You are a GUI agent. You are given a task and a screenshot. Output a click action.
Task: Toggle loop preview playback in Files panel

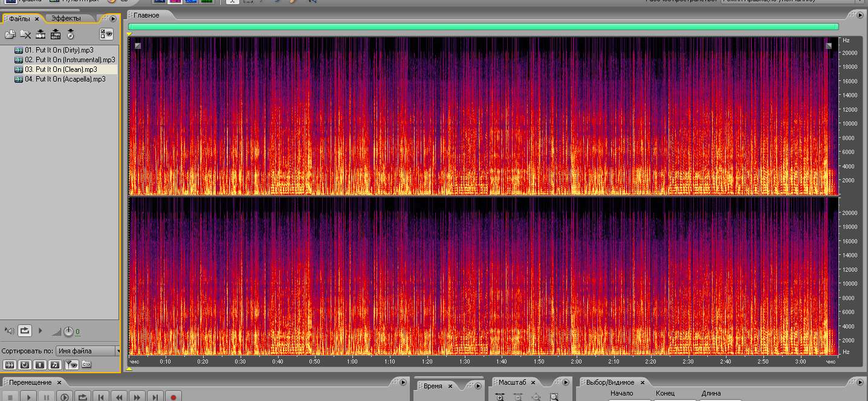pyautogui.click(x=25, y=330)
